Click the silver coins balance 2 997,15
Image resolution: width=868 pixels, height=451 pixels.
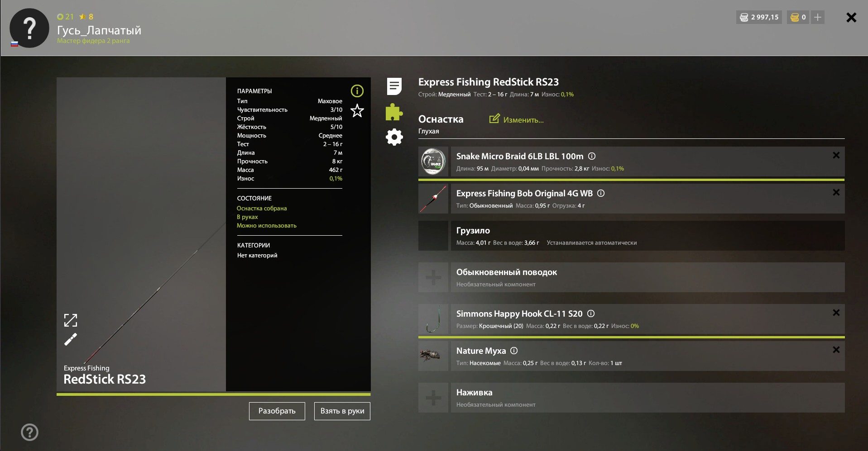759,17
